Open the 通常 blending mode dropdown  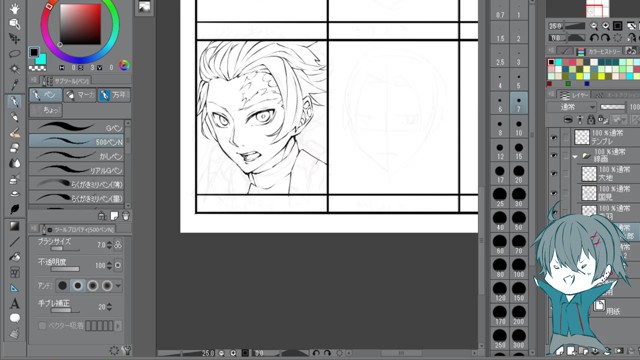point(572,107)
